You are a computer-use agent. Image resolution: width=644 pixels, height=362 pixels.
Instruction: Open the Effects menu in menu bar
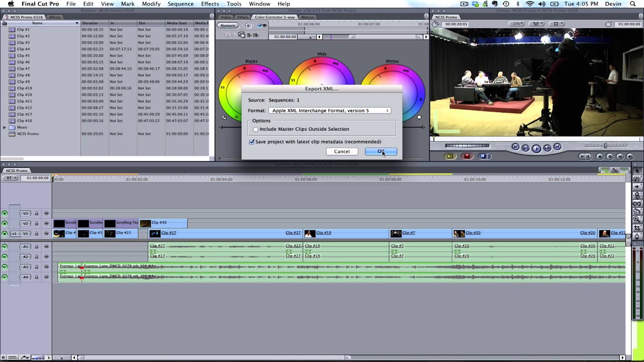tap(210, 4)
